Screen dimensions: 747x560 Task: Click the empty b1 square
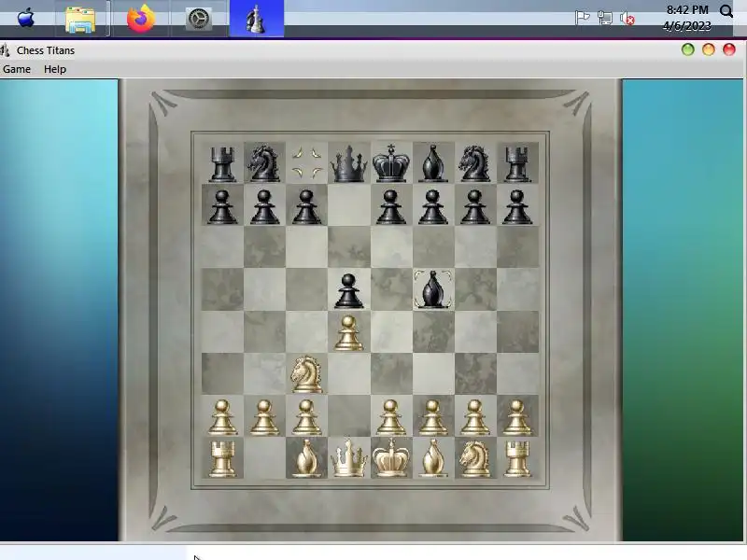tap(264, 457)
